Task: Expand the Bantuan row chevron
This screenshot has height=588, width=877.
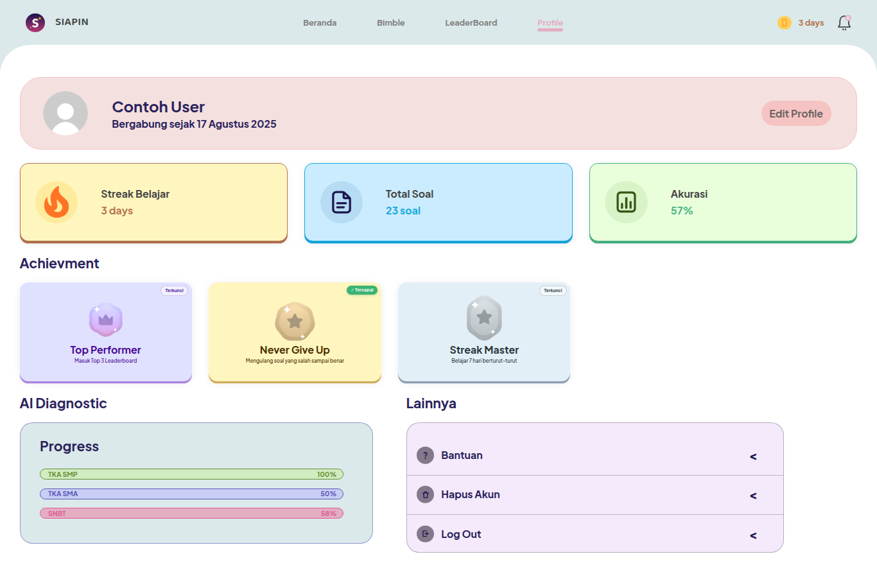Action: tap(753, 456)
